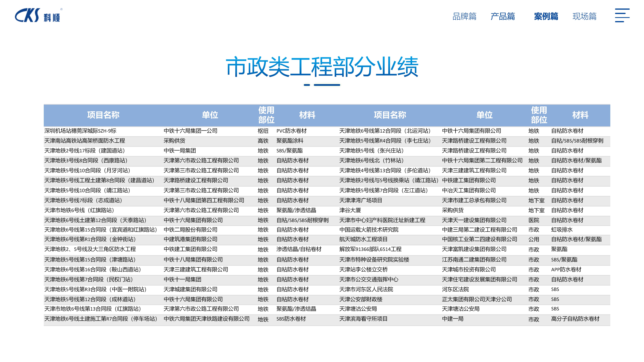Select 天津地铁5号线第R4合同段（李七庄站）

pyautogui.click(x=385, y=141)
